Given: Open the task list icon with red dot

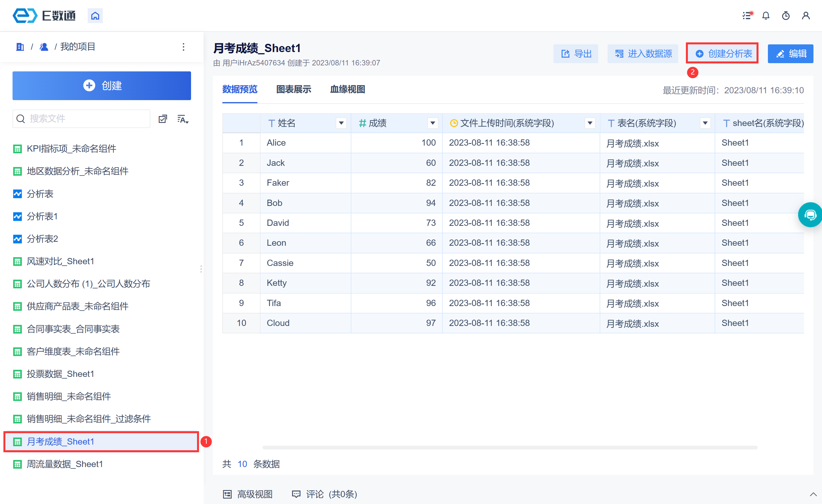Looking at the screenshot, I should point(747,16).
